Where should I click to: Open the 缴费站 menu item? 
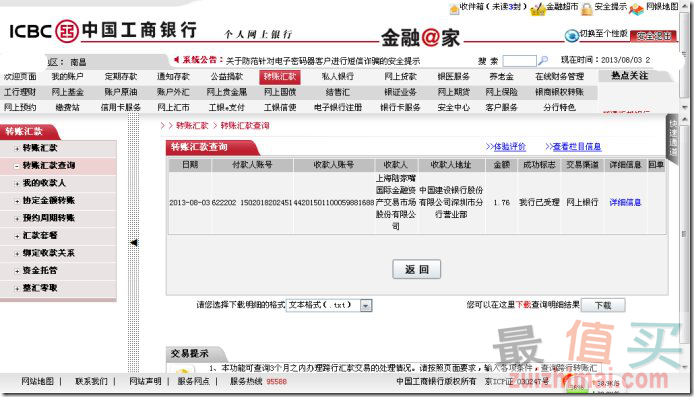[x=67, y=107]
